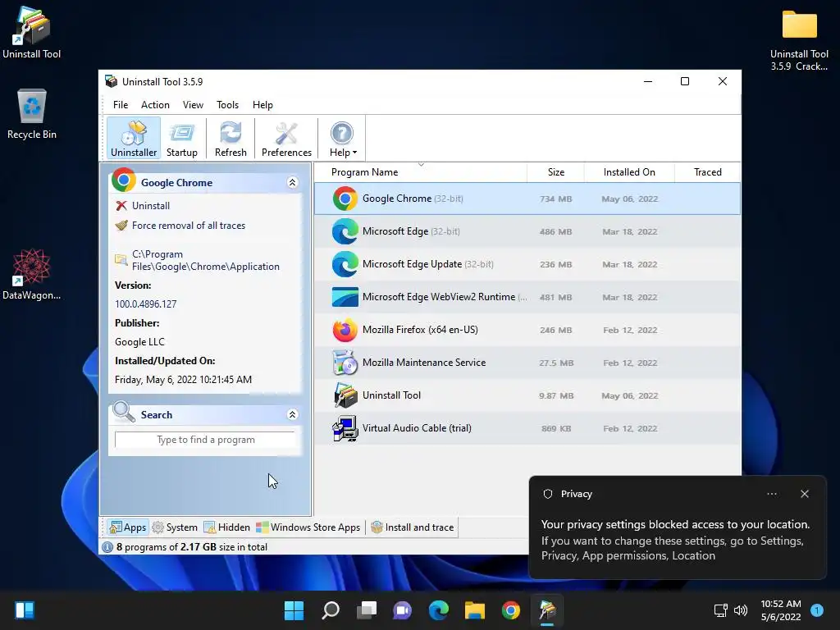Sort by the Program Name column header
Viewport: 840px width, 630px height.
pyautogui.click(x=365, y=172)
